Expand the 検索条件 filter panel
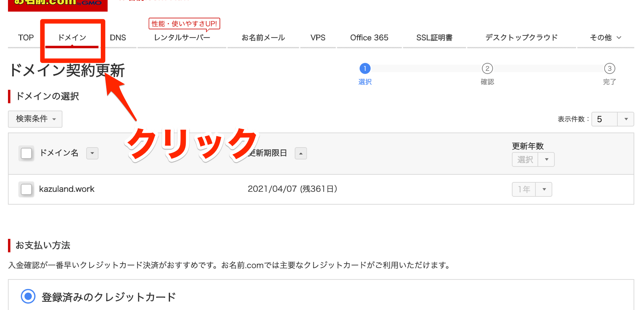The height and width of the screenshot is (310, 644). pyautogui.click(x=35, y=119)
